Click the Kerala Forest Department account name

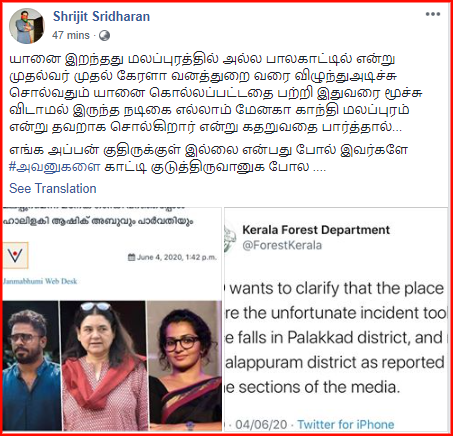(x=316, y=230)
